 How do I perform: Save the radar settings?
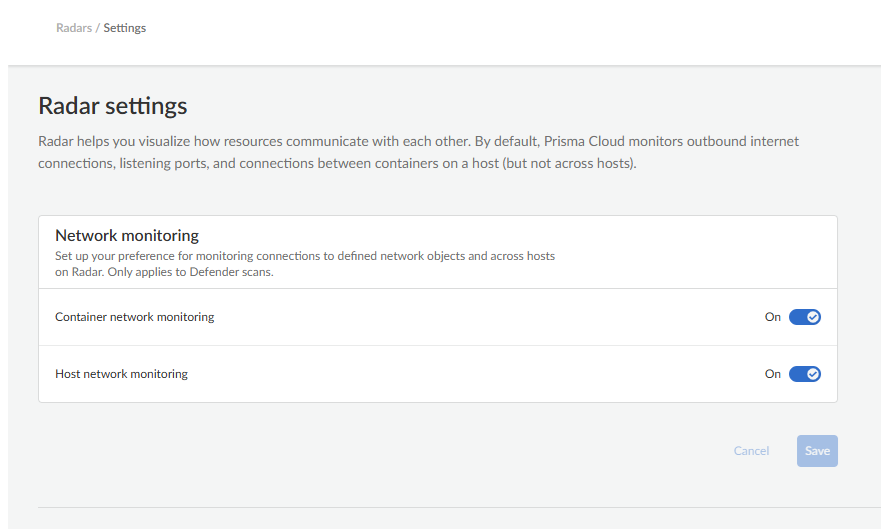point(817,451)
